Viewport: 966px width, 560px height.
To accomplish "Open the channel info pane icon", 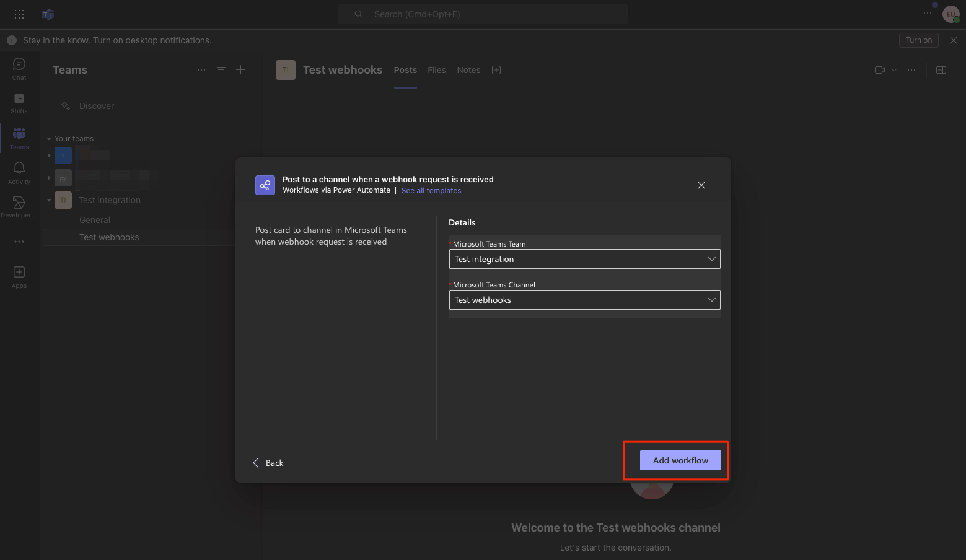I will (941, 70).
